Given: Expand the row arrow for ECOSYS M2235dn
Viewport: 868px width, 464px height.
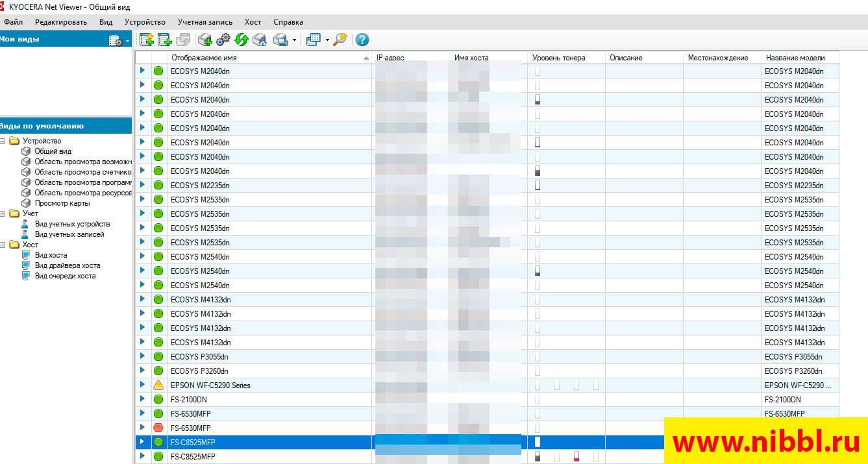Looking at the screenshot, I should [143, 185].
